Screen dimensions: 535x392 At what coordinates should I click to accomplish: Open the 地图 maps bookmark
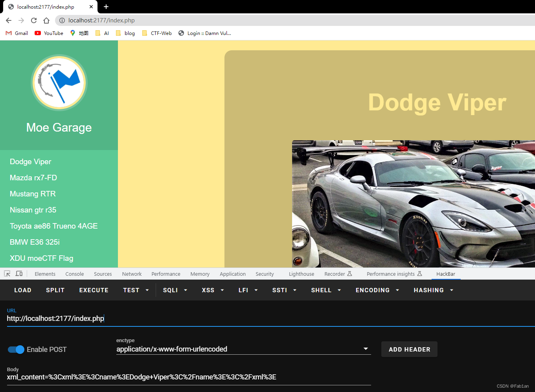[x=79, y=33]
